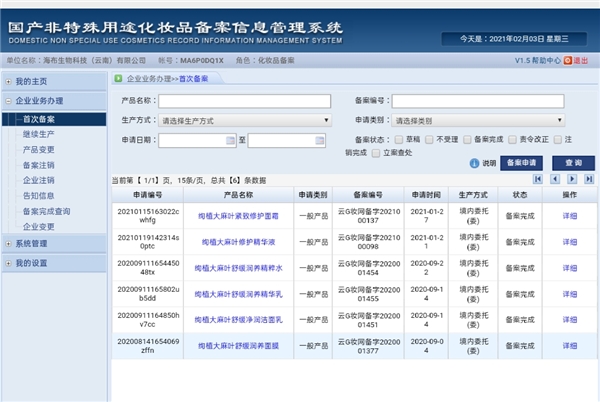Open 详细 for record 云G妆网备字2020001455
The width and height of the screenshot is (600, 402).
tap(569, 294)
